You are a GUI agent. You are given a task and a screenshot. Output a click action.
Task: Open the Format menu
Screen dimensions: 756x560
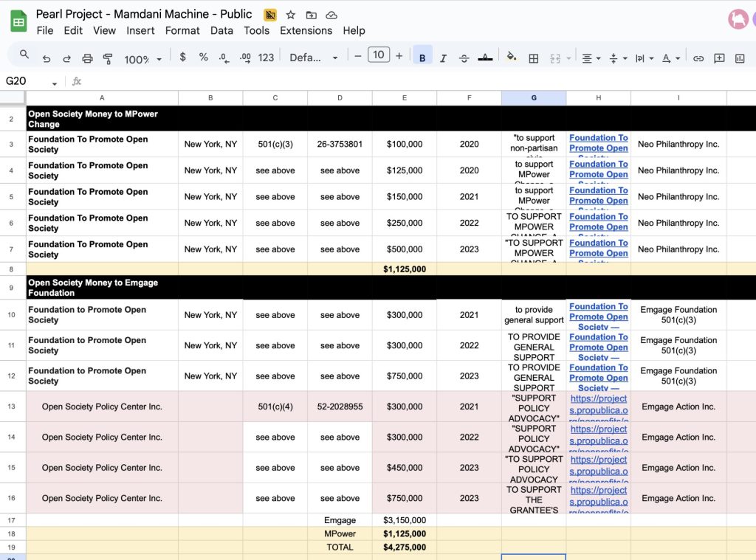click(x=182, y=30)
